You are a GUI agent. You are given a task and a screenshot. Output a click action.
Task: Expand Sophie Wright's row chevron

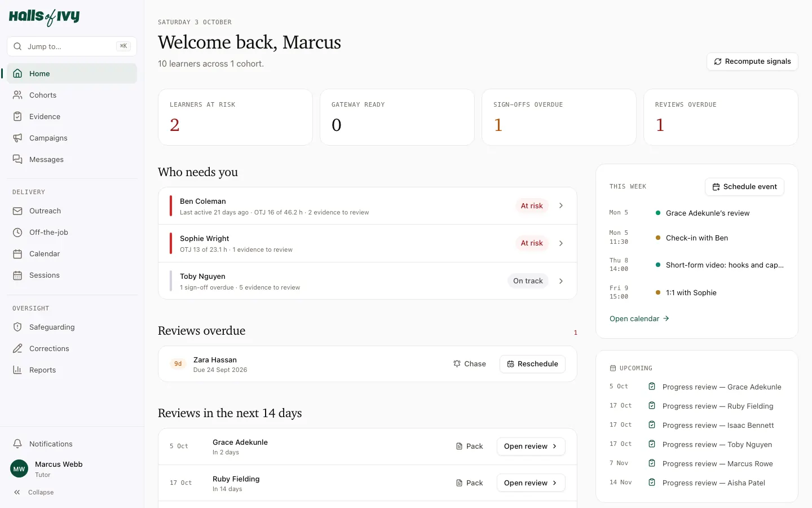[x=561, y=243]
